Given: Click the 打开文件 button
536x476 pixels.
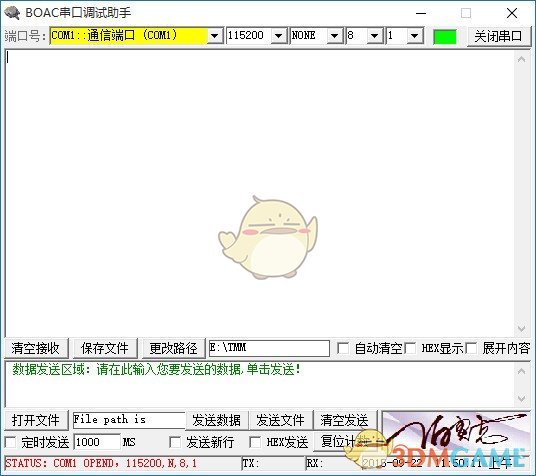Looking at the screenshot, I should point(36,420).
